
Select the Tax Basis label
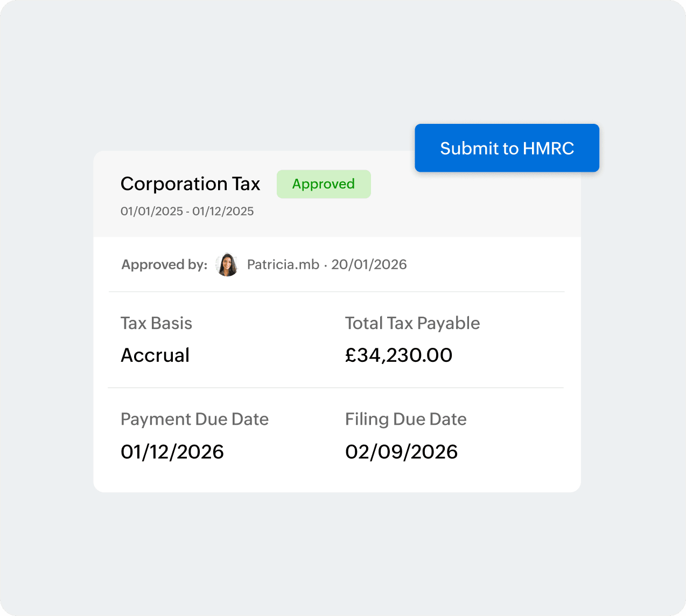pos(156,323)
